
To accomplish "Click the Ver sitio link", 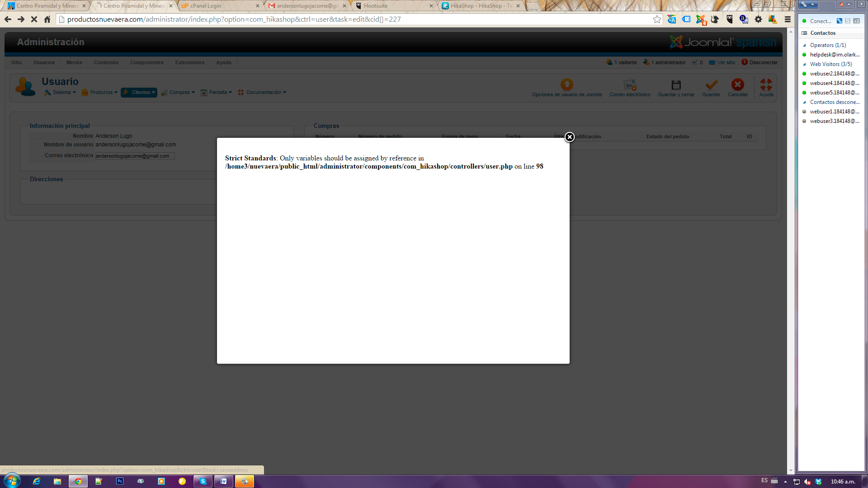I will 726,62.
